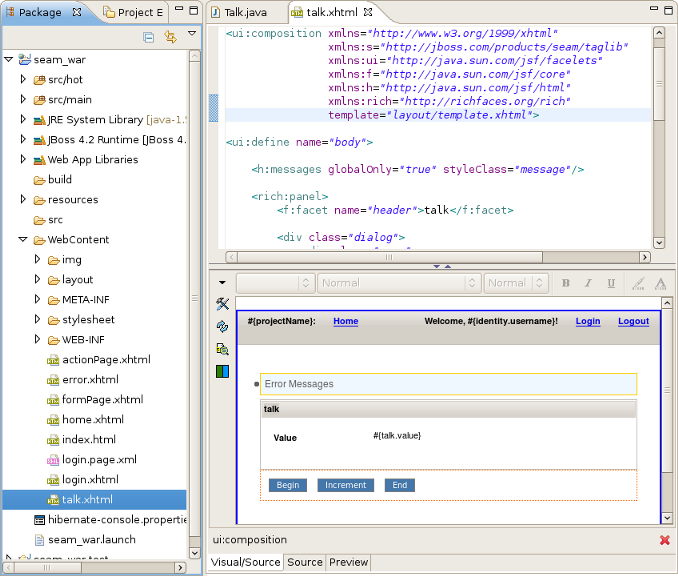The width and height of the screenshot is (678, 576).
Task: Close the Package Explorer tab
Action: tap(77, 12)
